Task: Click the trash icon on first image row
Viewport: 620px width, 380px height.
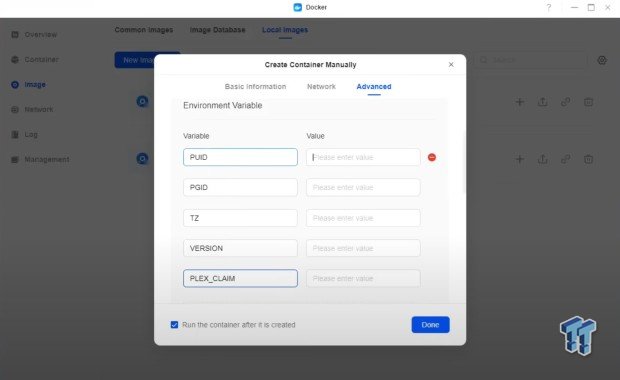Action: (588, 102)
